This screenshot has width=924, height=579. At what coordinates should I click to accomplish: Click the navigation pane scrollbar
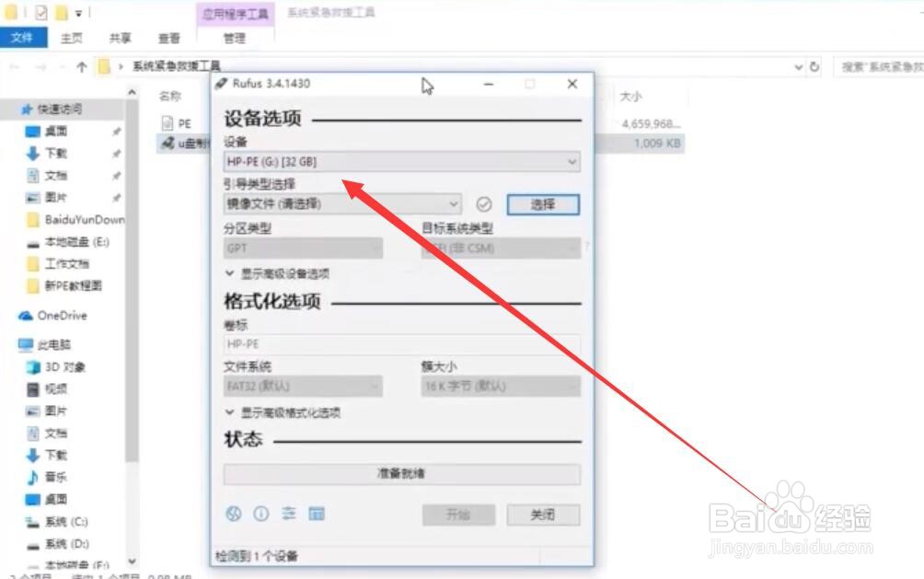132,283
